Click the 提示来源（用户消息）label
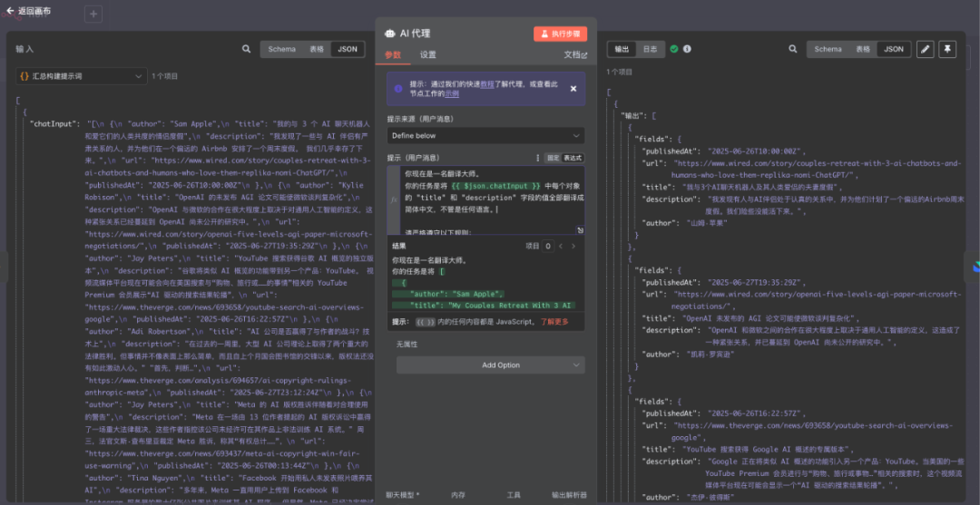Viewport: 980px width, 505px height. point(420,119)
